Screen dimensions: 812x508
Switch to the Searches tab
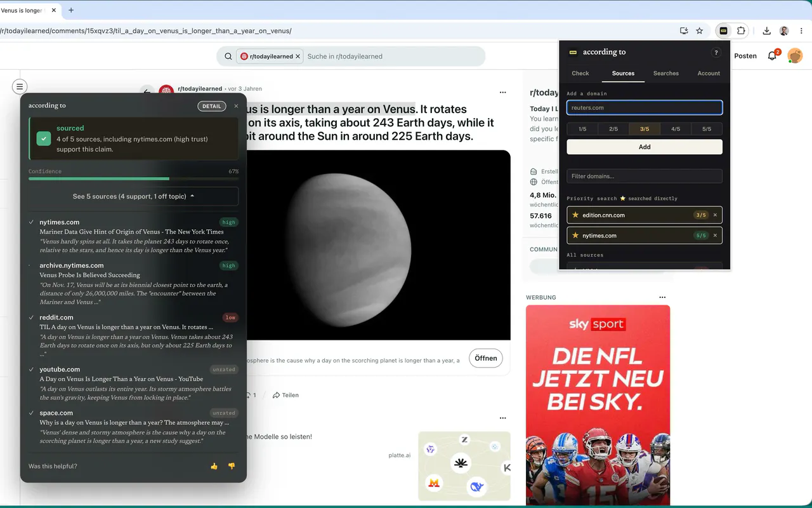pos(666,73)
